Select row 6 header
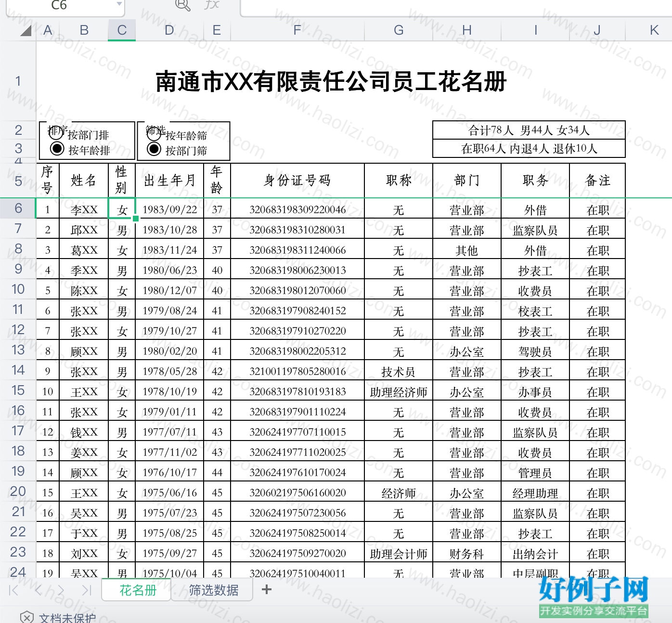This screenshot has height=623, width=672. pyautogui.click(x=18, y=208)
